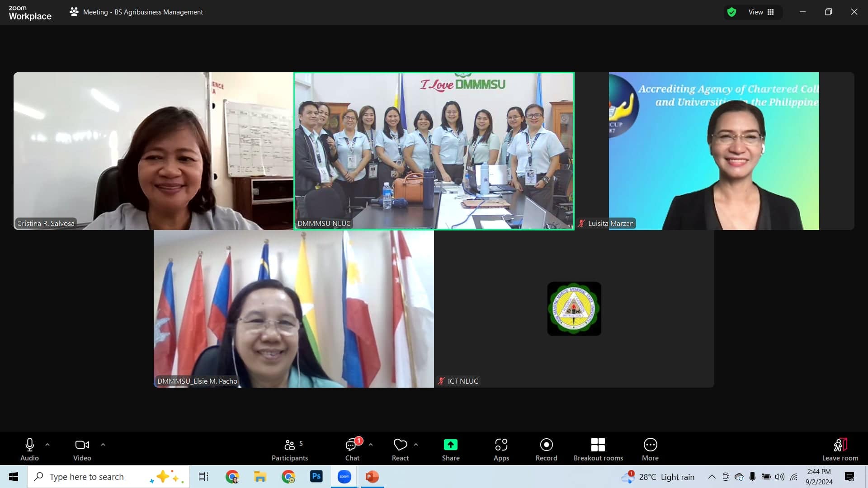
Task: Focus the taskbar search box
Action: [108, 477]
